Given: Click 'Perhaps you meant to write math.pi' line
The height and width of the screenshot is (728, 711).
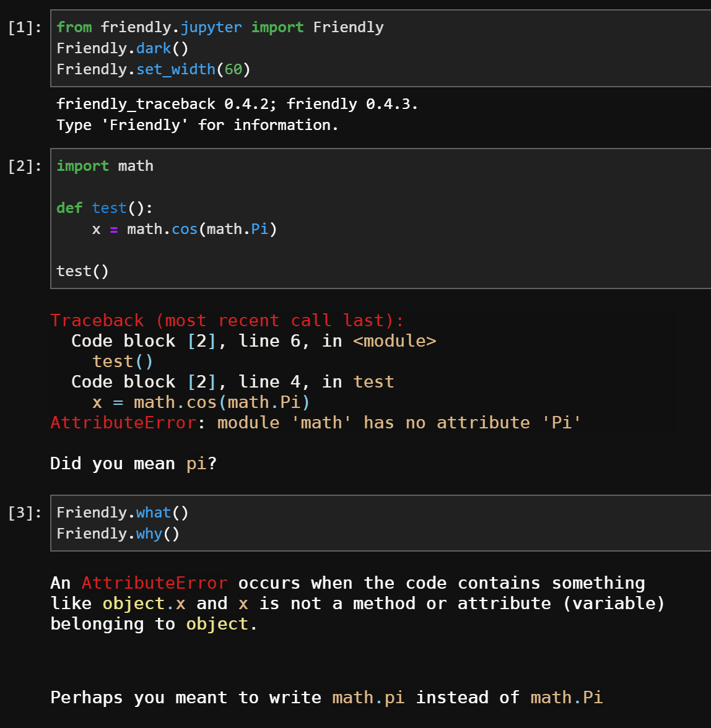Looking at the screenshot, I should (x=326, y=697).
